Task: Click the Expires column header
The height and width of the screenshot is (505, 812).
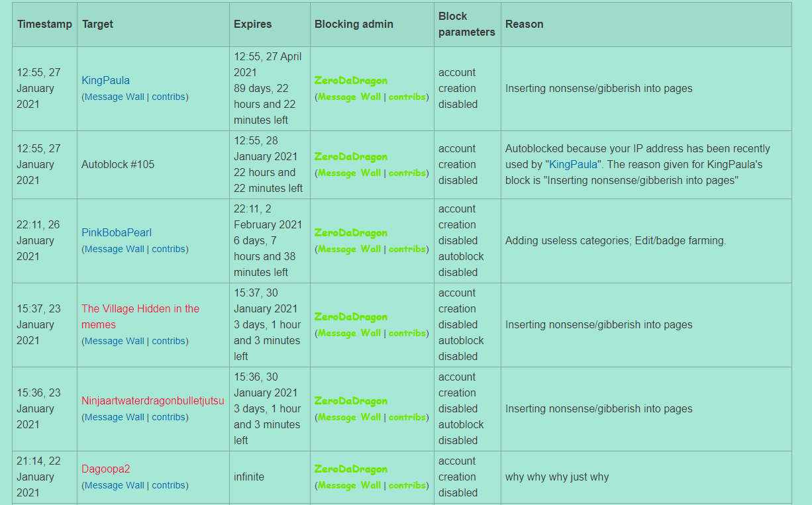Action: 252,24
